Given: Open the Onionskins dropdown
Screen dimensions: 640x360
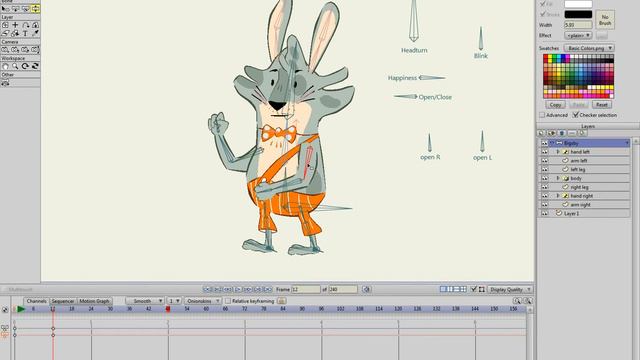Looking at the screenshot, I should tap(202, 301).
